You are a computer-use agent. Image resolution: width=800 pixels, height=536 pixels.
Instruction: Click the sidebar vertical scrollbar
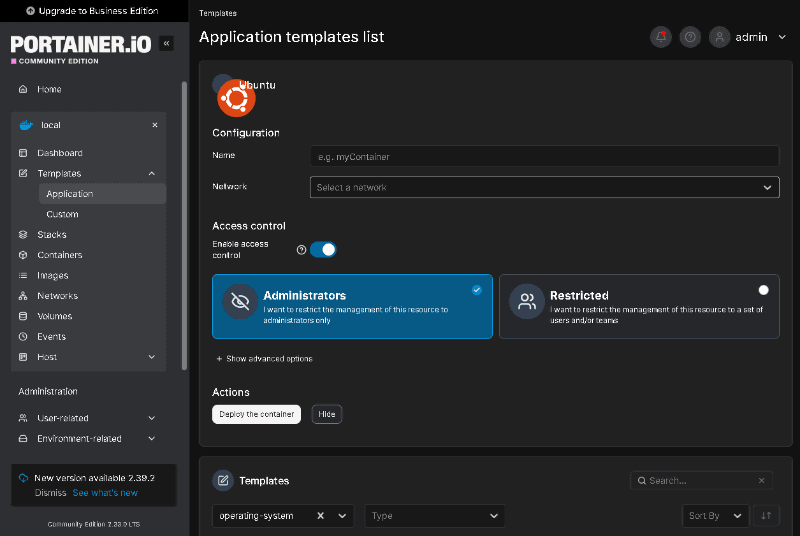click(x=184, y=225)
